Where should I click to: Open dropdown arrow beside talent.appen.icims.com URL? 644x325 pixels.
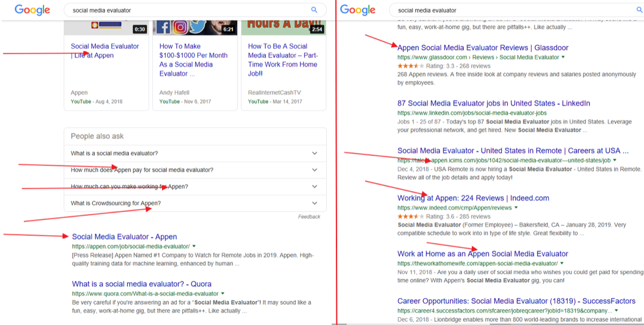[615, 160]
